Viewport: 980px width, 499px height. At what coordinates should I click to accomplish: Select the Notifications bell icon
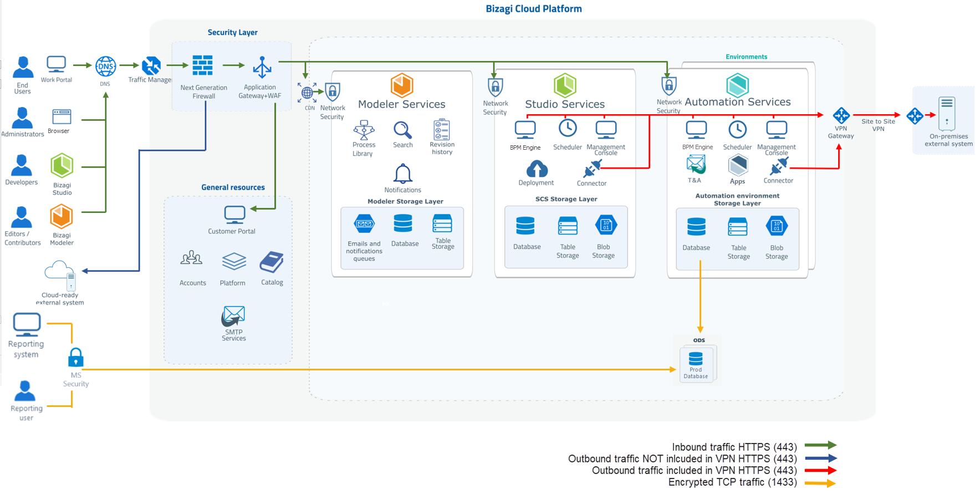coord(402,174)
